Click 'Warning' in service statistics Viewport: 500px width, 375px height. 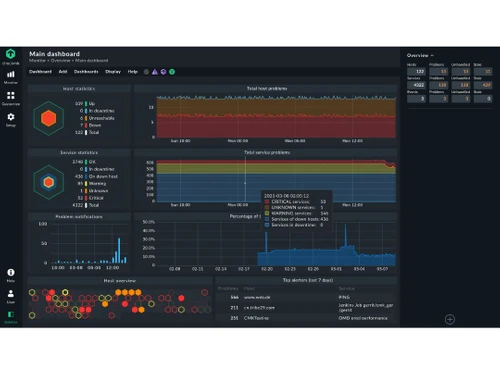[x=97, y=184]
